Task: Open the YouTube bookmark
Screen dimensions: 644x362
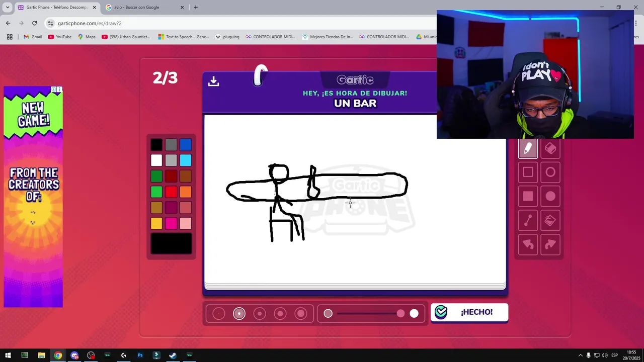Action: pos(60,37)
